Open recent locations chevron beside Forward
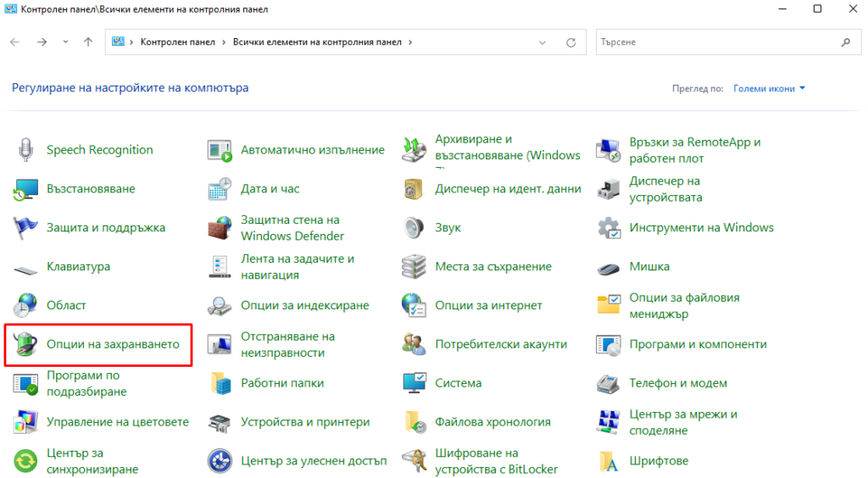 [x=65, y=42]
